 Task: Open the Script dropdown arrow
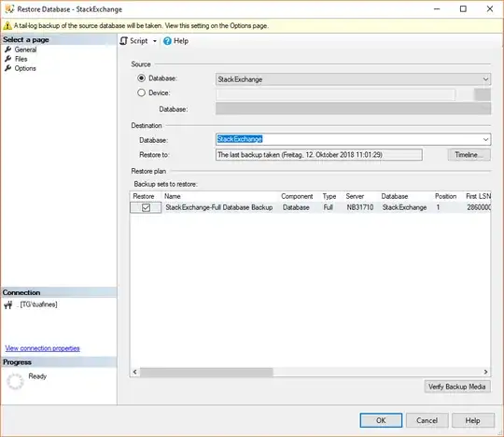[155, 41]
